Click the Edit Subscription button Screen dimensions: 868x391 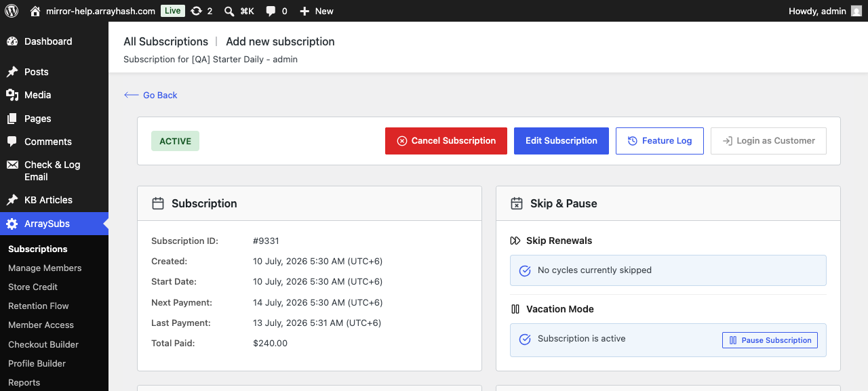561,141
